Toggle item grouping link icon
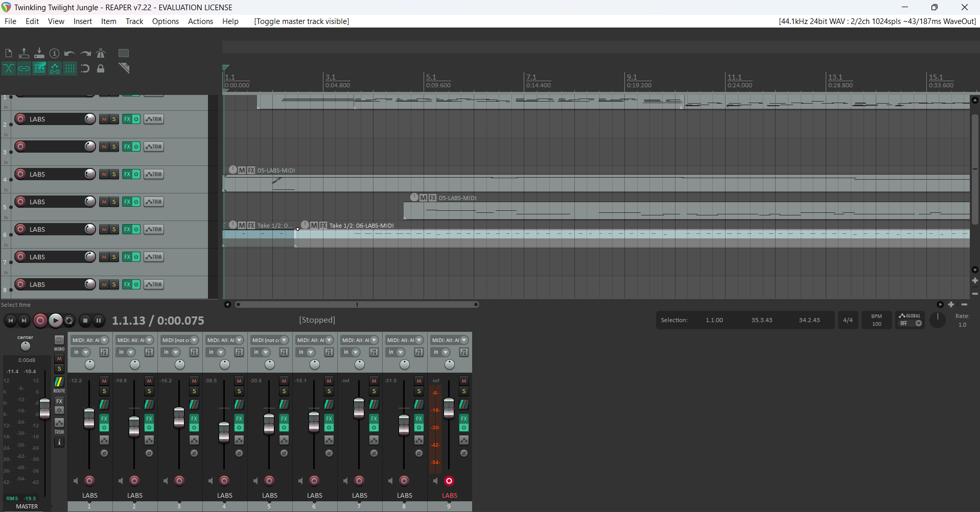 pyautogui.click(x=24, y=68)
